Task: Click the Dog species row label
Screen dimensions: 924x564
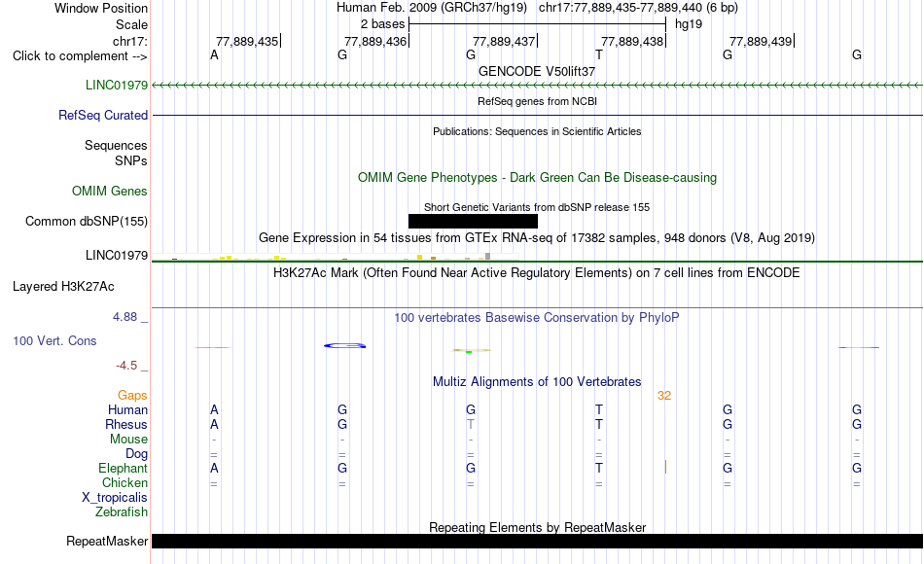Action: [x=136, y=454]
